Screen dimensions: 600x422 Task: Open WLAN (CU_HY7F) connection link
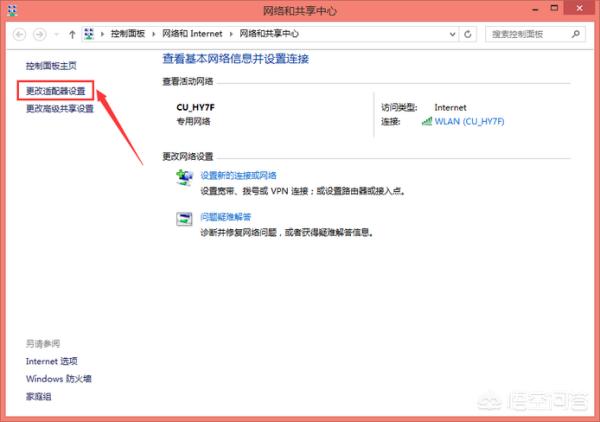pyautogui.click(x=469, y=121)
